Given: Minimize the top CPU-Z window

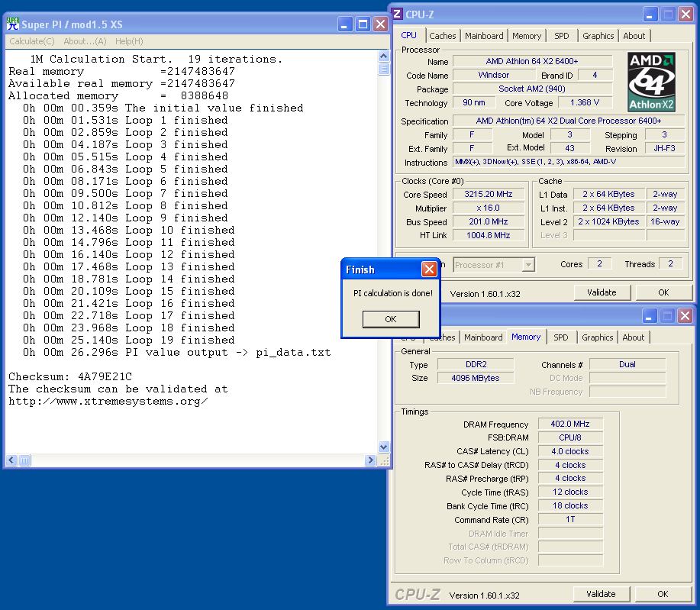Looking at the screenshot, I should pyautogui.click(x=650, y=15).
